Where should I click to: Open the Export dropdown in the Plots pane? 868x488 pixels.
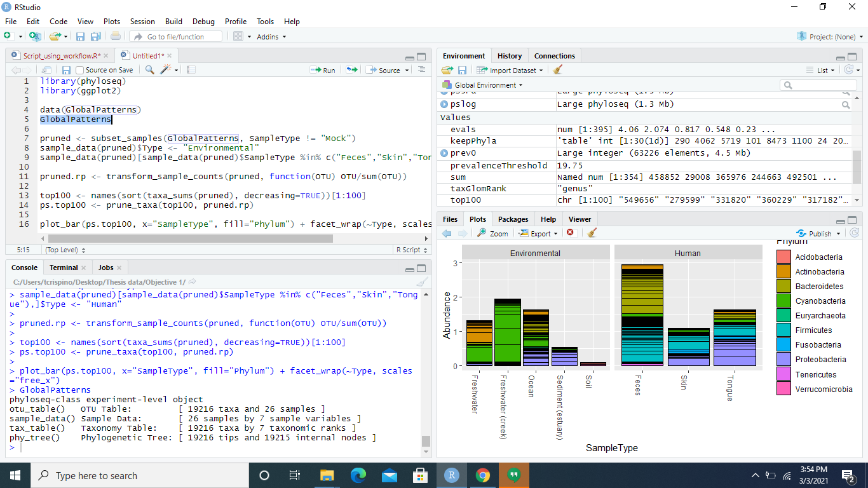click(538, 233)
